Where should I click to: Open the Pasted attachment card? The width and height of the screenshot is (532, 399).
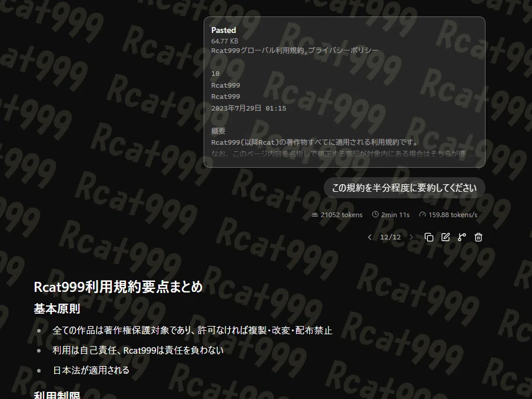coord(344,92)
